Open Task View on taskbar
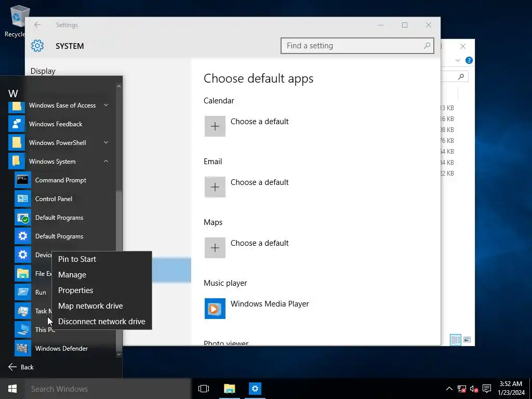Image resolution: width=532 pixels, height=399 pixels. [204, 389]
